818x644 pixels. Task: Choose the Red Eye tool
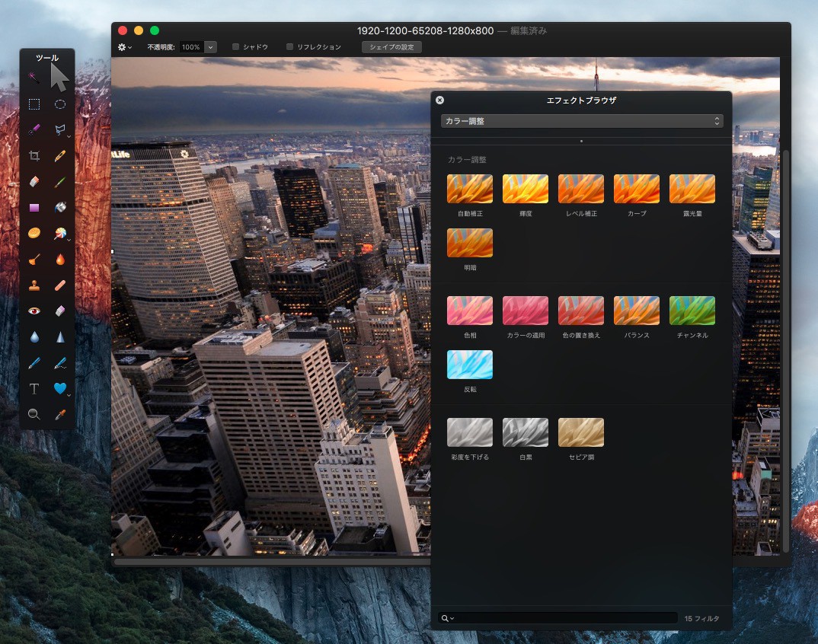34,311
